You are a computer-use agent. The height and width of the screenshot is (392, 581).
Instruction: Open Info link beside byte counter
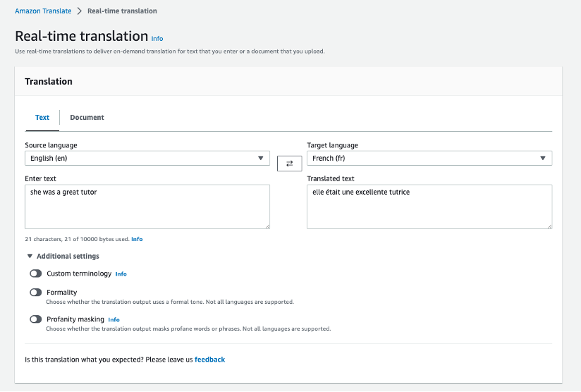[137, 239]
